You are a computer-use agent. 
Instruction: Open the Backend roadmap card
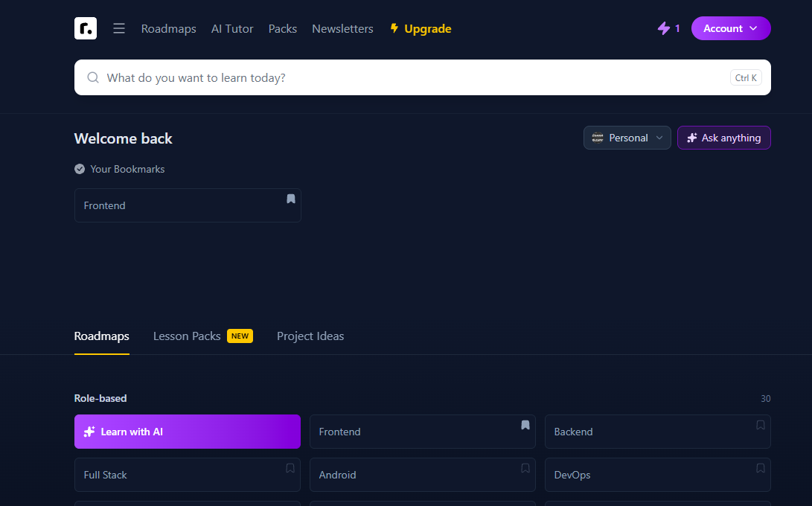tap(658, 432)
